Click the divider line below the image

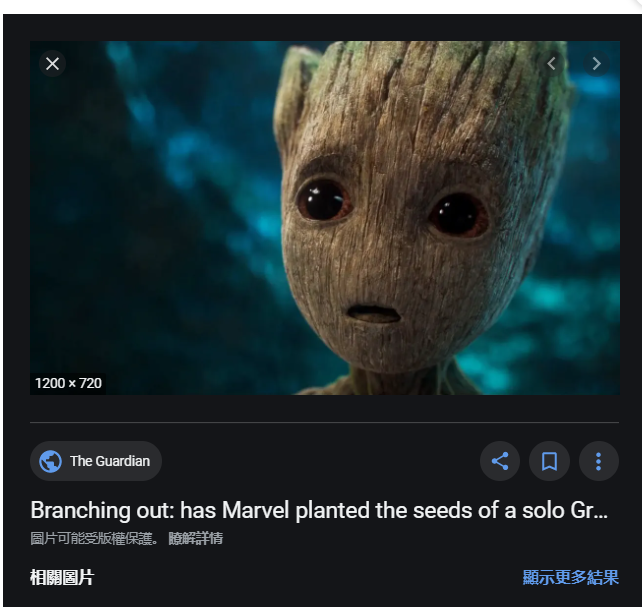pyautogui.click(x=324, y=422)
